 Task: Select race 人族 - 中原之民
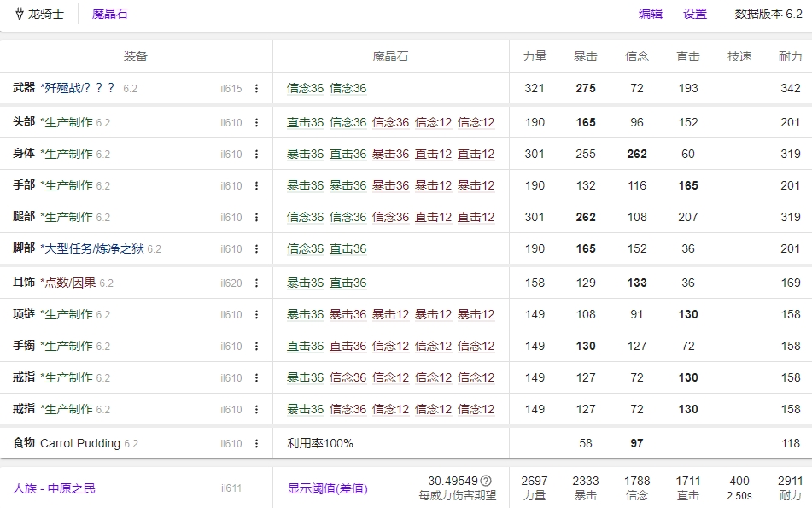54,488
